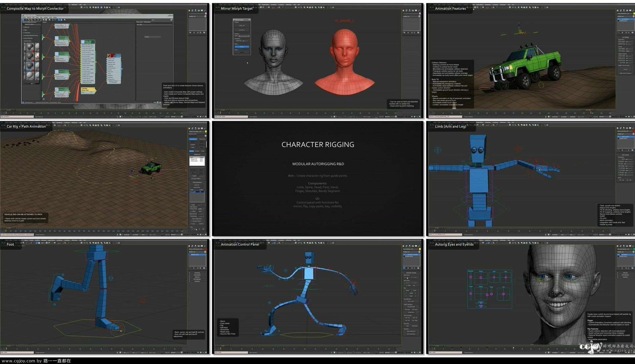Select first sample slot sphere in Material Editor
The width and height of the screenshot is (635, 364).
(30, 47)
